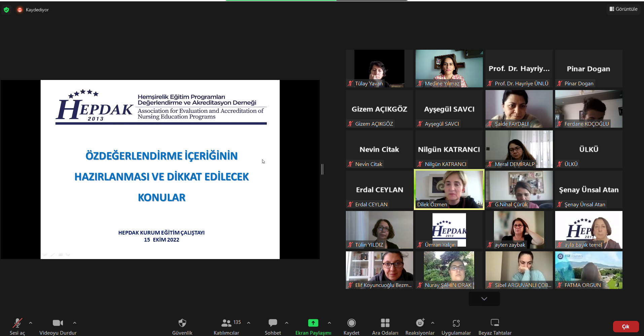644x336 pixels.
Task: Select Elif Koyuncuoğlu Bezm... video tile
Action: 380,270
